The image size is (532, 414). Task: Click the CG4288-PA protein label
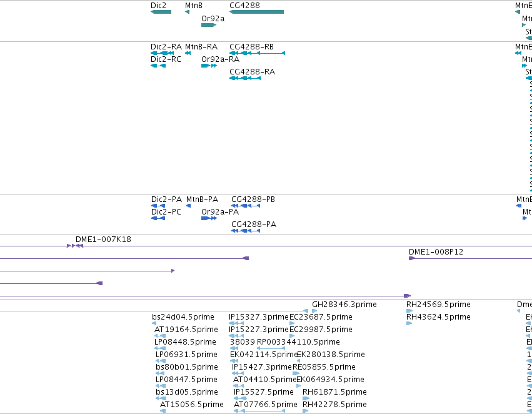click(x=254, y=225)
